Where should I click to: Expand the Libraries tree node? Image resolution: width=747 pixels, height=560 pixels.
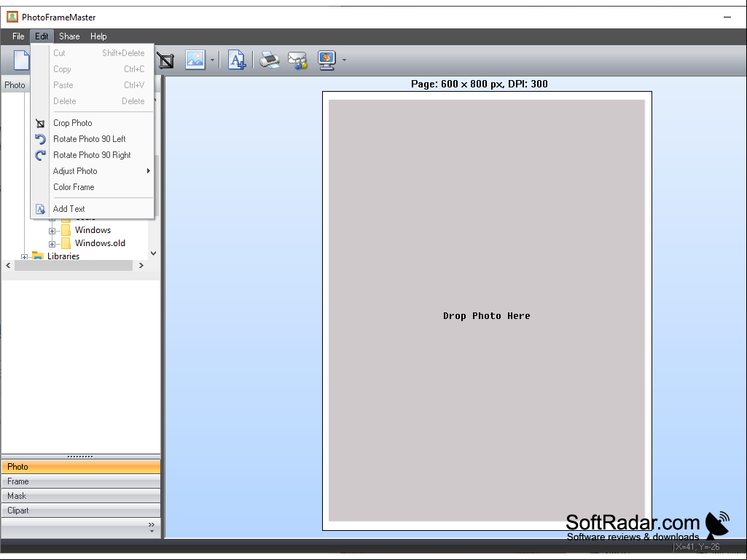click(x=24, y=257)
